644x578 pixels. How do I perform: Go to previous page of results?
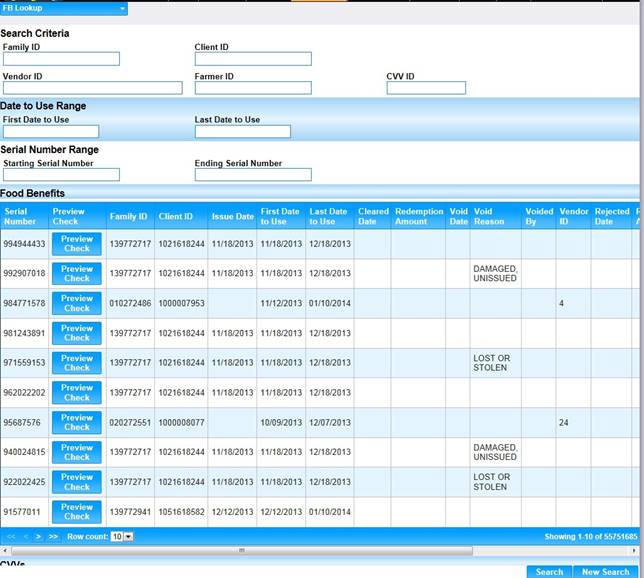coord(25,537)
